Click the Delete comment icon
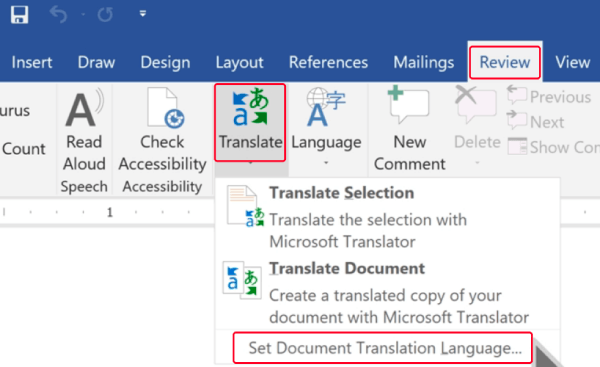The height and width of the screenshot is (367, 600). click(476, 104)
